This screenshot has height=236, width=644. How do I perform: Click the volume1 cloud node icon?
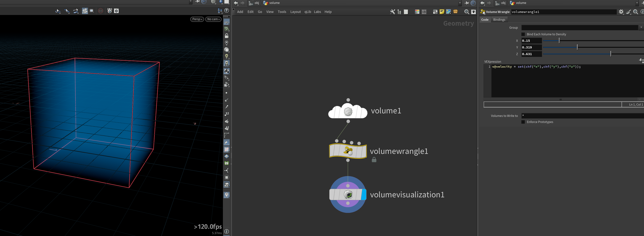click(x=348, y=111)
